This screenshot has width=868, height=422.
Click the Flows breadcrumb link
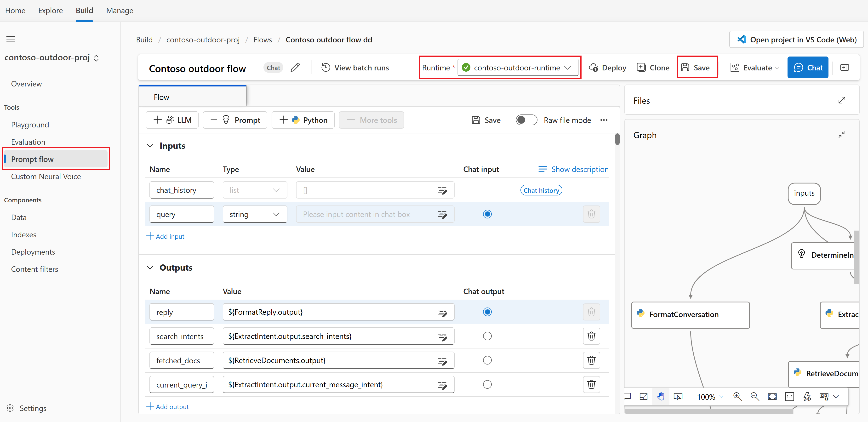[x=263, y=40]
